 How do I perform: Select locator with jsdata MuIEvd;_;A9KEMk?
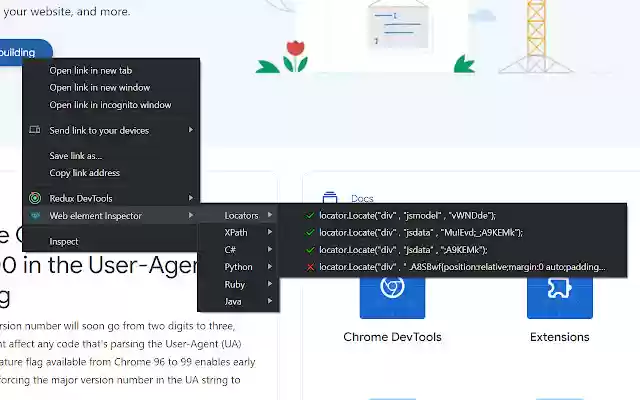[x=453, y=233]
